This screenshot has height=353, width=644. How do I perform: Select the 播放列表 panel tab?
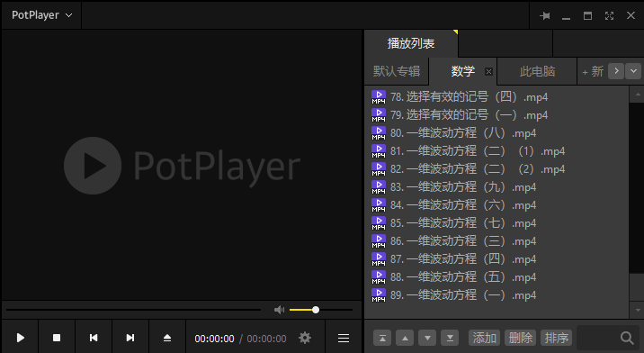(411, 43)
